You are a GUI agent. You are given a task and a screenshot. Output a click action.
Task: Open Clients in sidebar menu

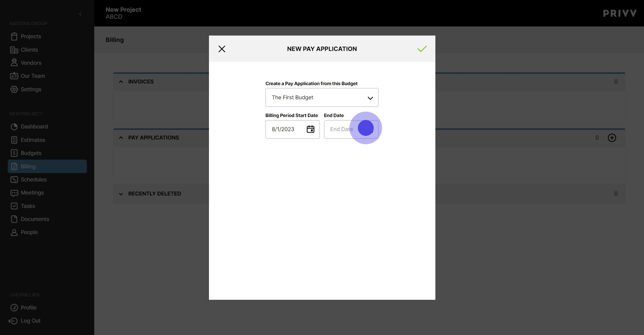[x=29, y=50]
